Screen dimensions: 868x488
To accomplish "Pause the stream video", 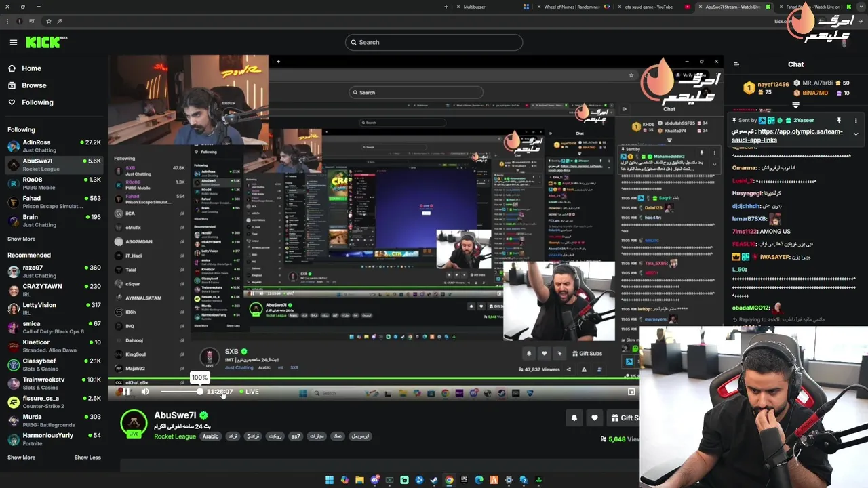I will [x=125, y=392].
